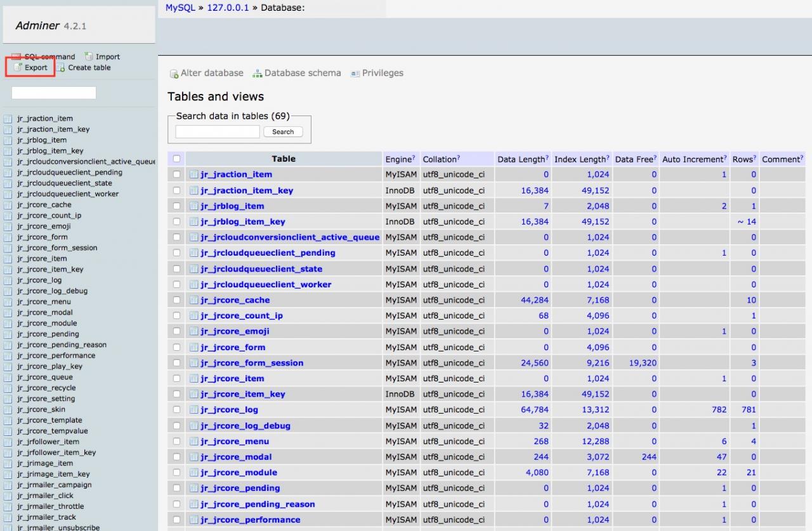Click the table icon next to jr_jrcore_cache row
The image size is (812, 531).
click(194, 300)
